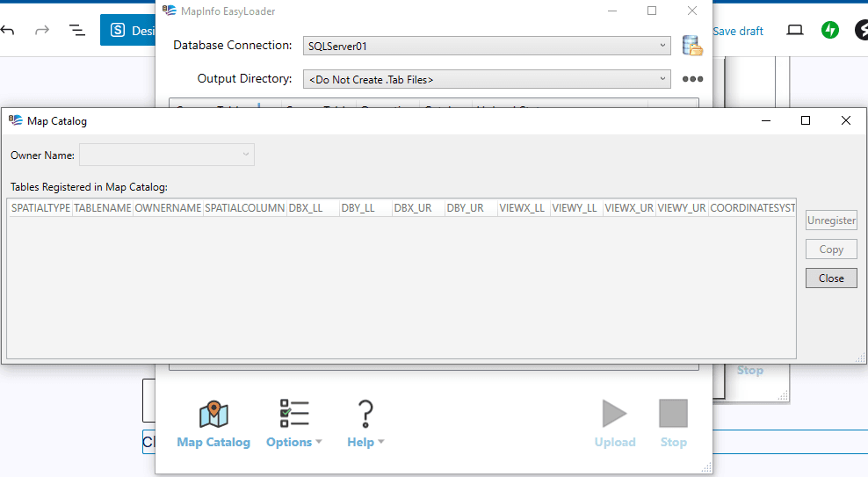Open the database connection manager icon

point(692,46)
